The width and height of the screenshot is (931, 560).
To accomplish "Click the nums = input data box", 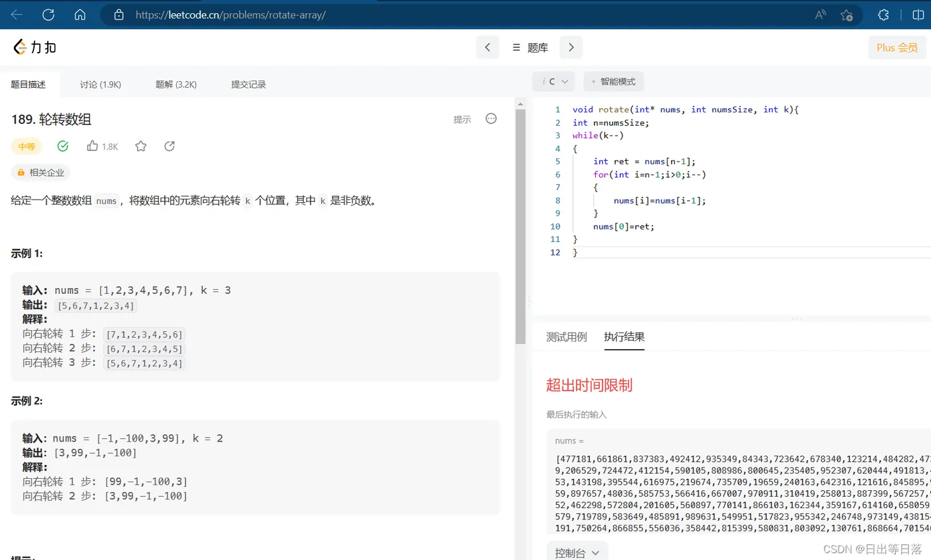I will (739, 481).
